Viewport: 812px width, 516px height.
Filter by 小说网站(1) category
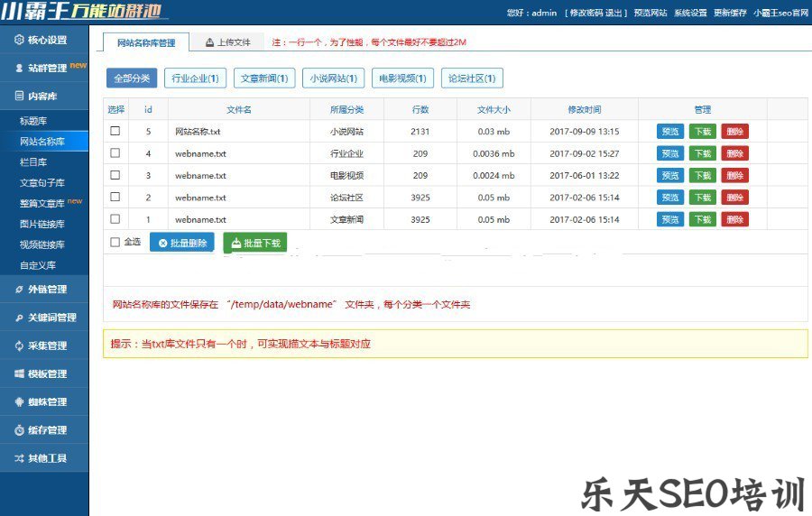coord(334,78)
